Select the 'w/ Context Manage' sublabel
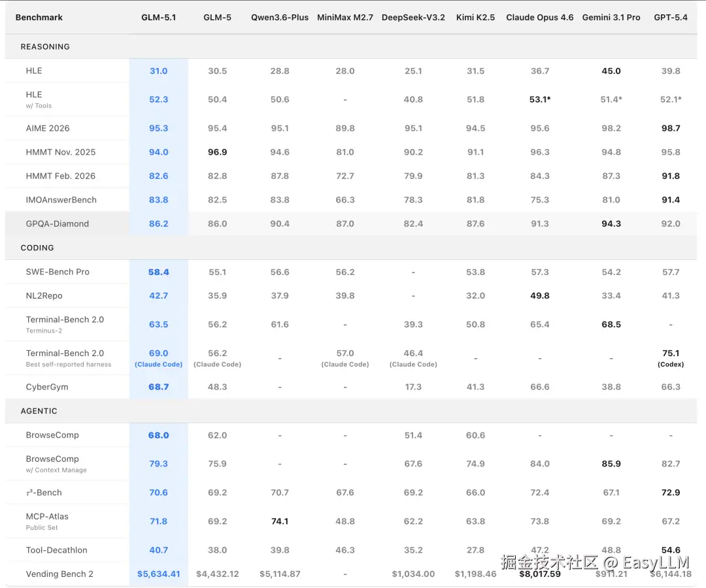The width and height of the screenshot is (706, 588). [56, 470]
